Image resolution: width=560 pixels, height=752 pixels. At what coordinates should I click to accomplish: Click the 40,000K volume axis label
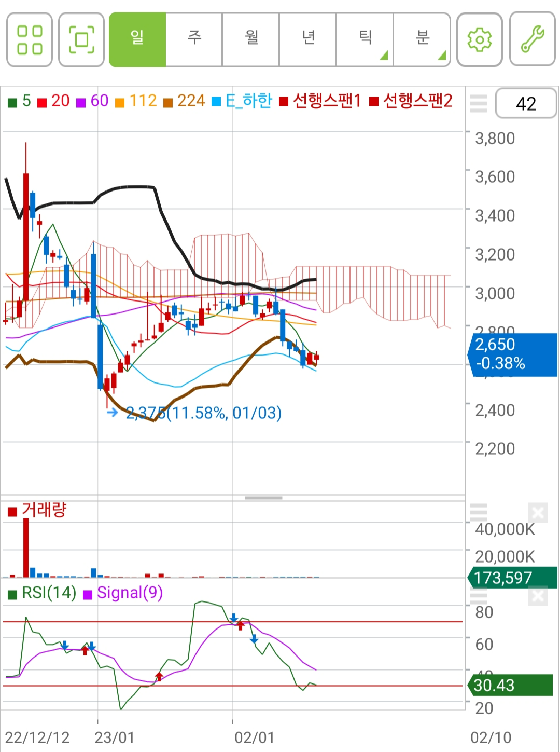pyautogui.click(x=505, y=529)
